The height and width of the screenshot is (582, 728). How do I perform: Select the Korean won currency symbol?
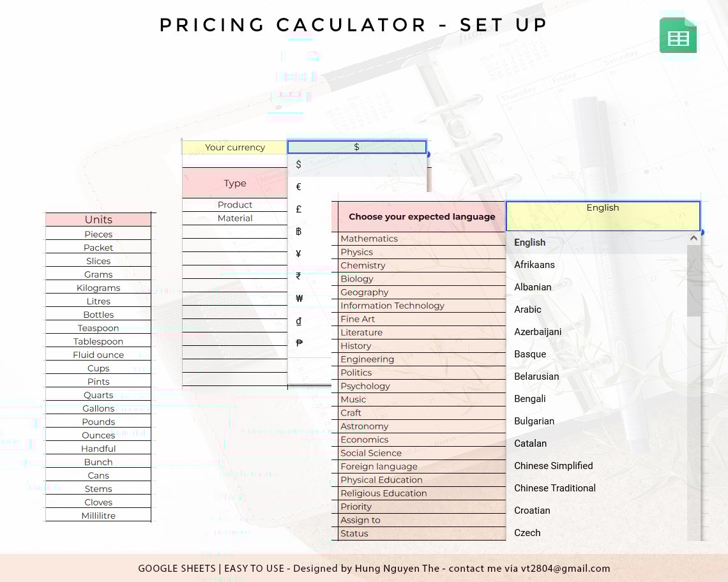299,299
